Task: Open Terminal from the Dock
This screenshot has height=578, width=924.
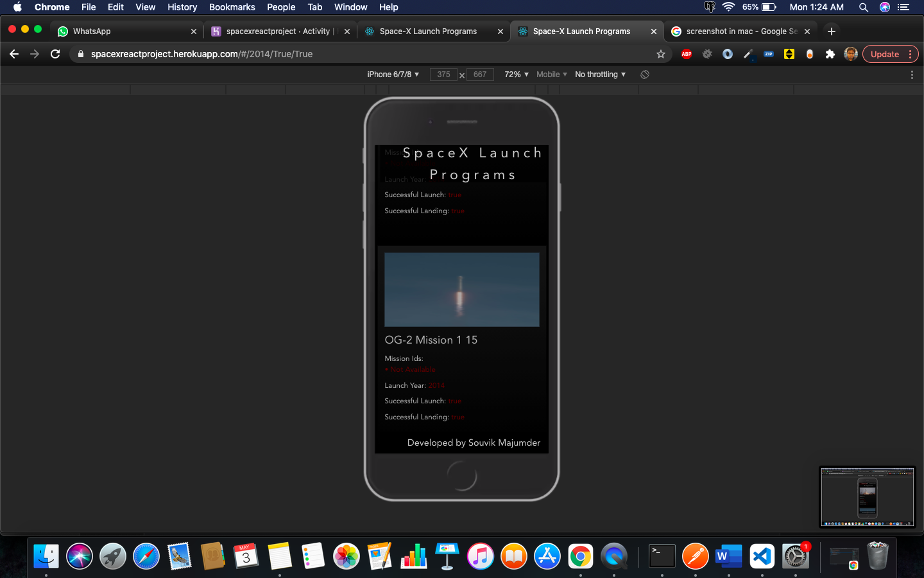Action: click(662, 556)
